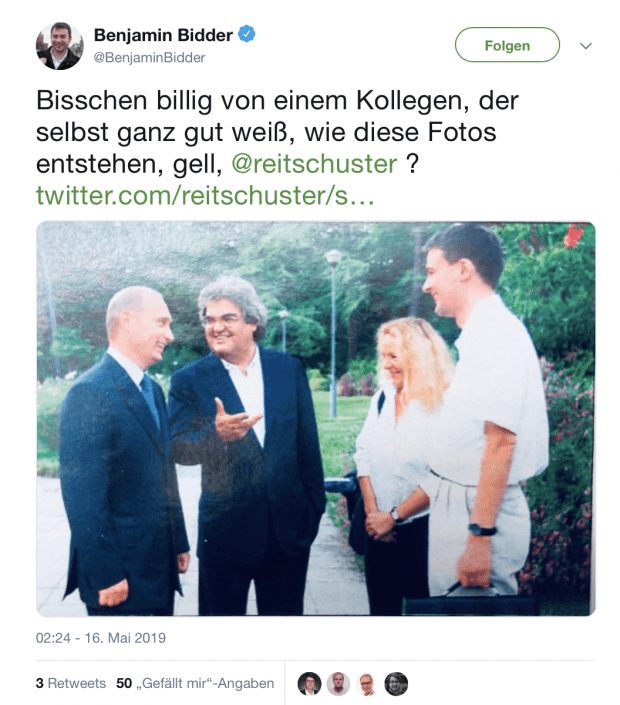This screenshot has height=705, width=620.
Task: Open the tweet options chevron menu
Action: (585, 46)
